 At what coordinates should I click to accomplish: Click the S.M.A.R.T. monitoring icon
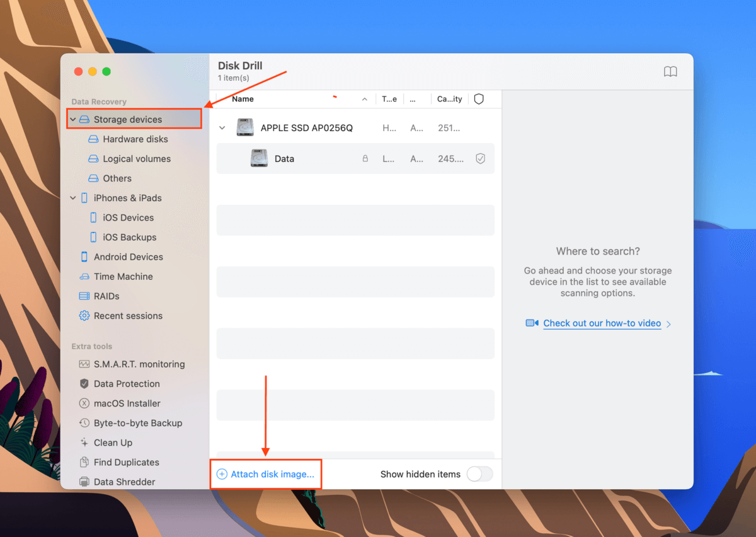[84, 364]
